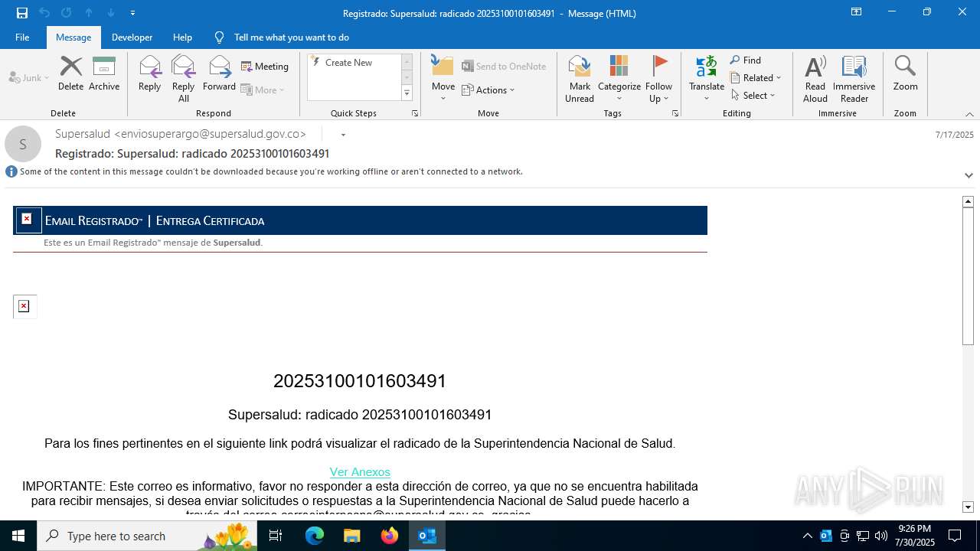Reply to the sender
Image resolution: width=980 pixels, height=551 pixels.
click(x=150, y=74)
